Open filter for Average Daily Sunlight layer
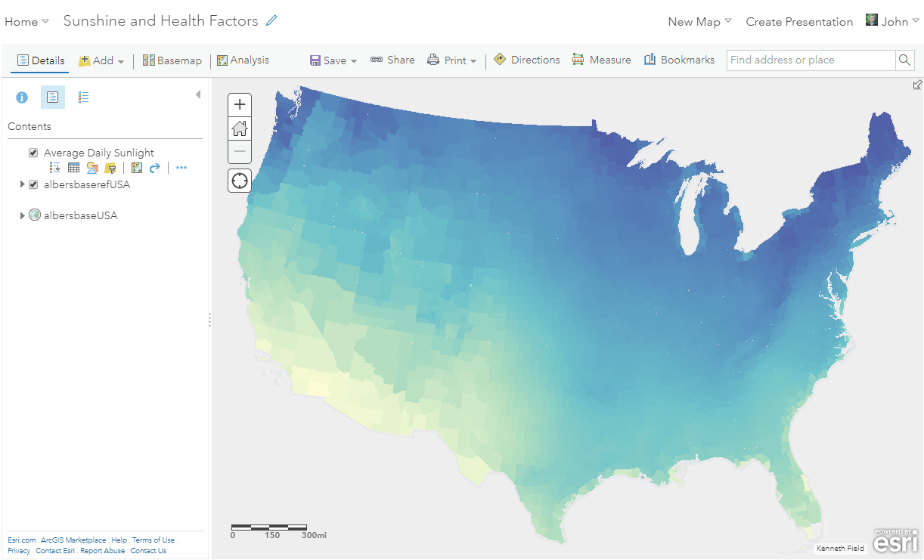This screenshot has height=560, width=924. [110, 168]
